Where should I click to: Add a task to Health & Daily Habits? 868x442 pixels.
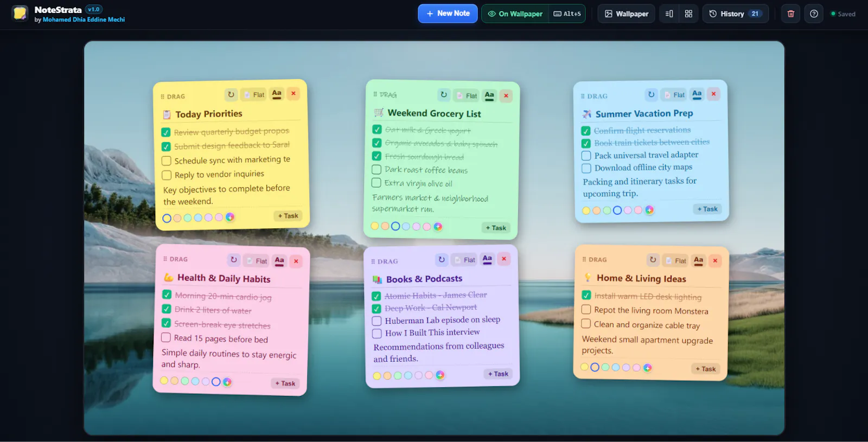pos(285,383)
